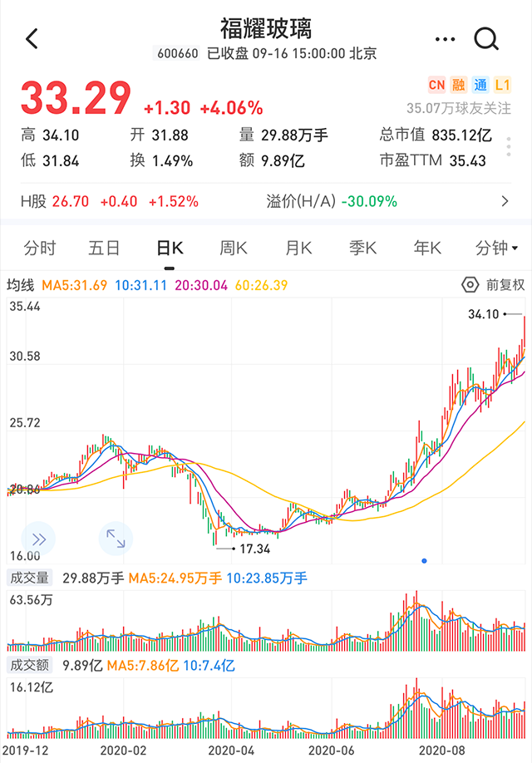The height and width of the screenshot is (763, 532).
Task: Tap the 17.34 low marker on chart
Action: coord(255,549)
